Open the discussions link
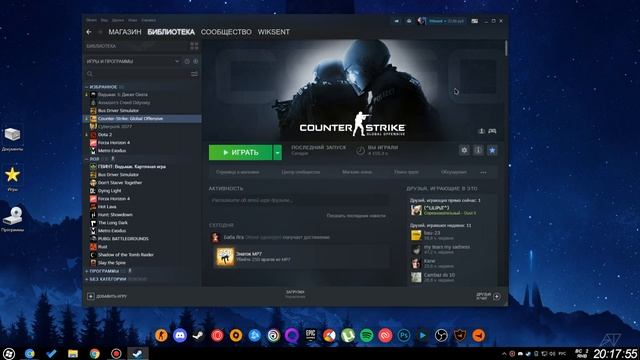Screen dimensions: 640x360 454,172
